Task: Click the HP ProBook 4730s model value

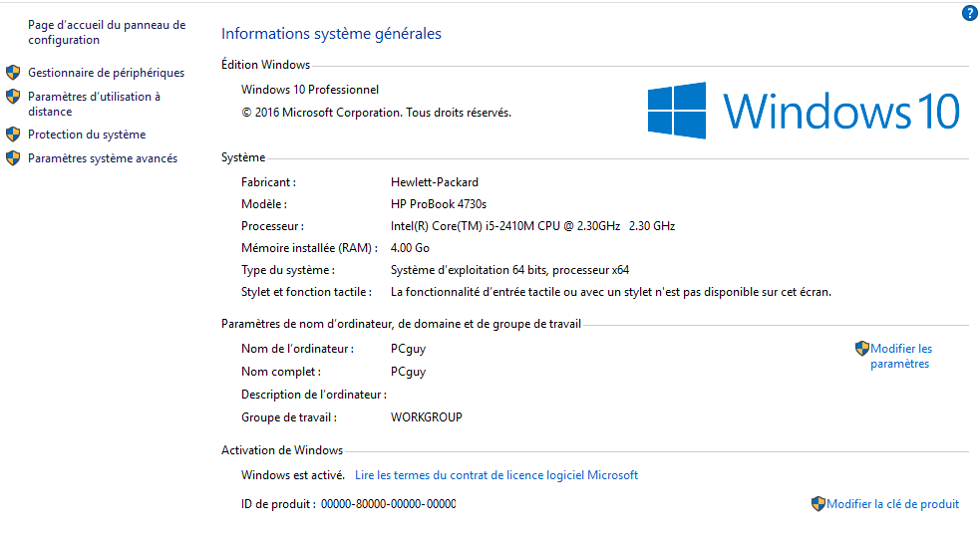Action: [439, 204]
